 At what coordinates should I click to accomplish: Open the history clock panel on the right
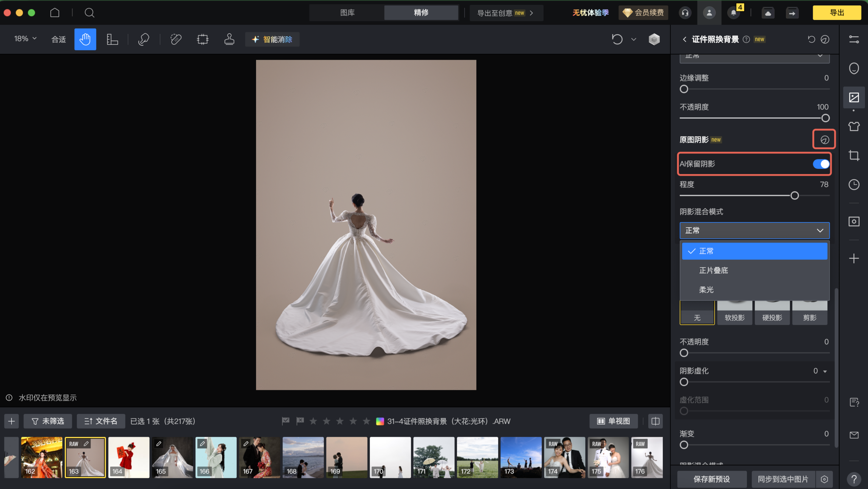pyautogui.click(x=854, y=184)
